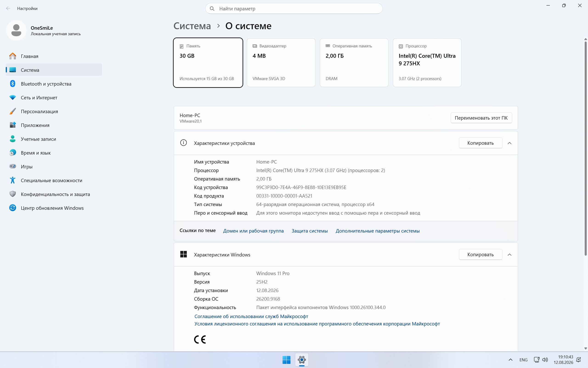
Task: Click the Home (Главная) house icon
Action: pyautogui.click(x=13, y=56)
